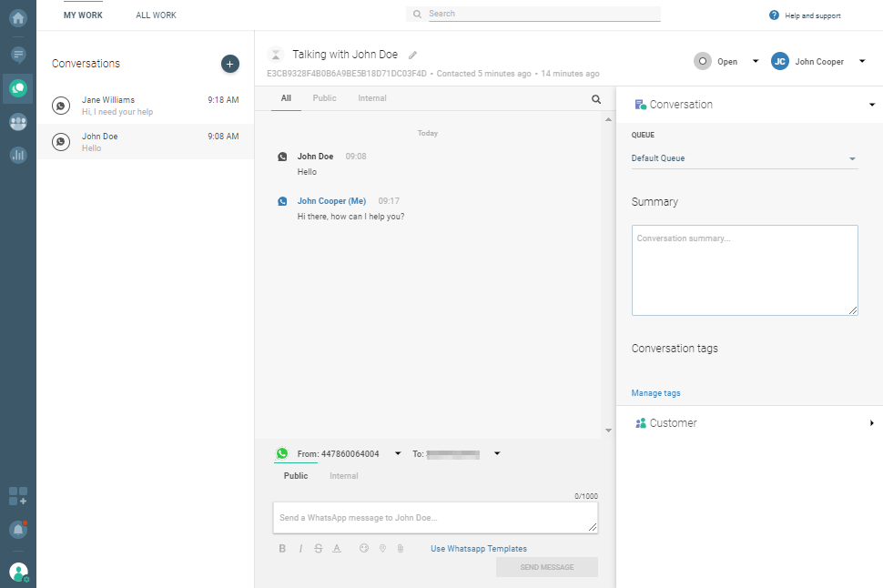Search messages with magnifier icon

(596, 99)
